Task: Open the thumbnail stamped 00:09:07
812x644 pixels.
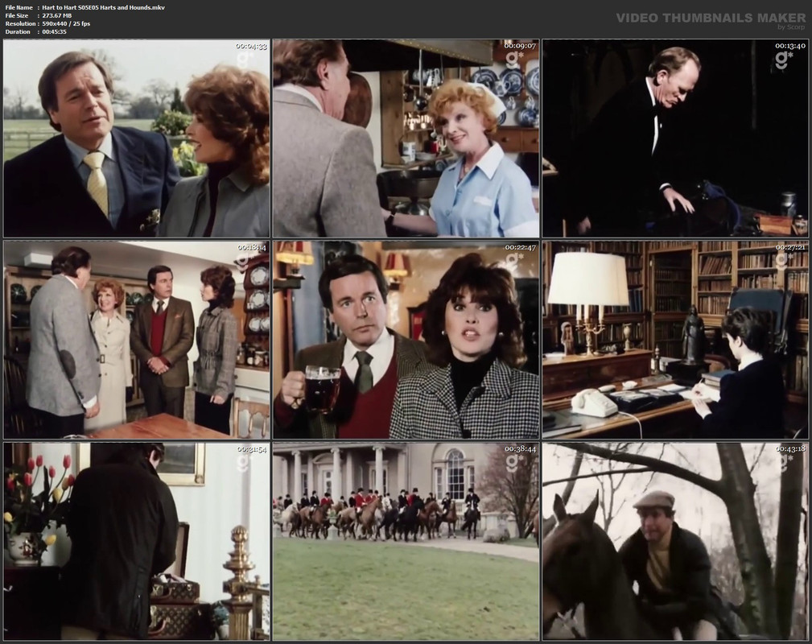Action: pyautogui.click(x=406, y=138)
